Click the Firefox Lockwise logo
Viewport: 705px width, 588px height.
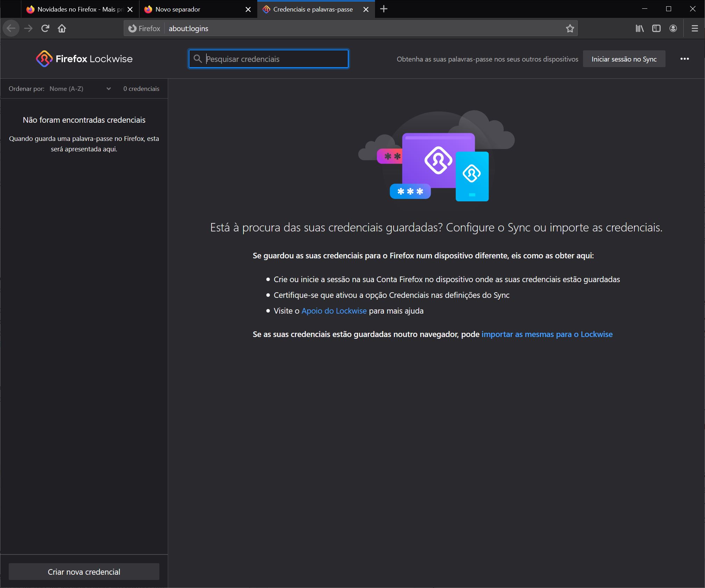(x=84, y=59)
